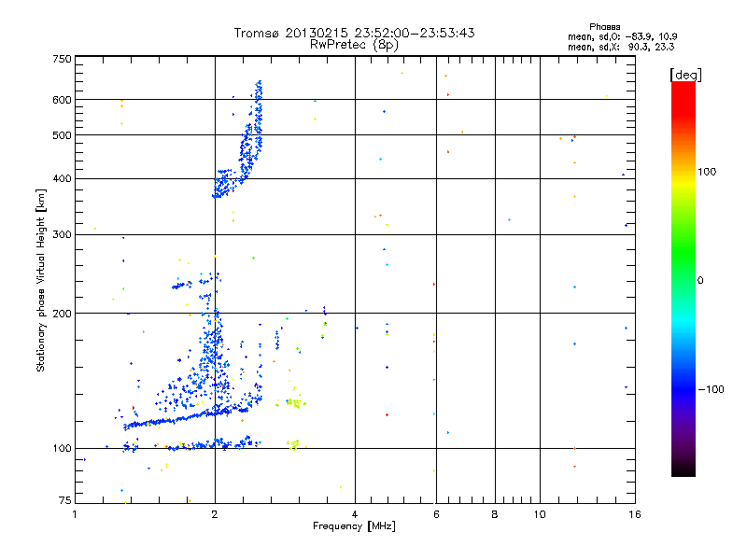747x560 pixels.
Task: Click the '200' y-axis tick label
Action: [x=62, y=314]
